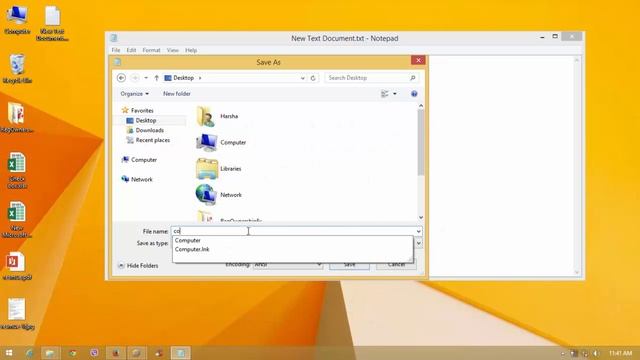
Task: Click the volume icon in system tray
Action: point(596,353)
